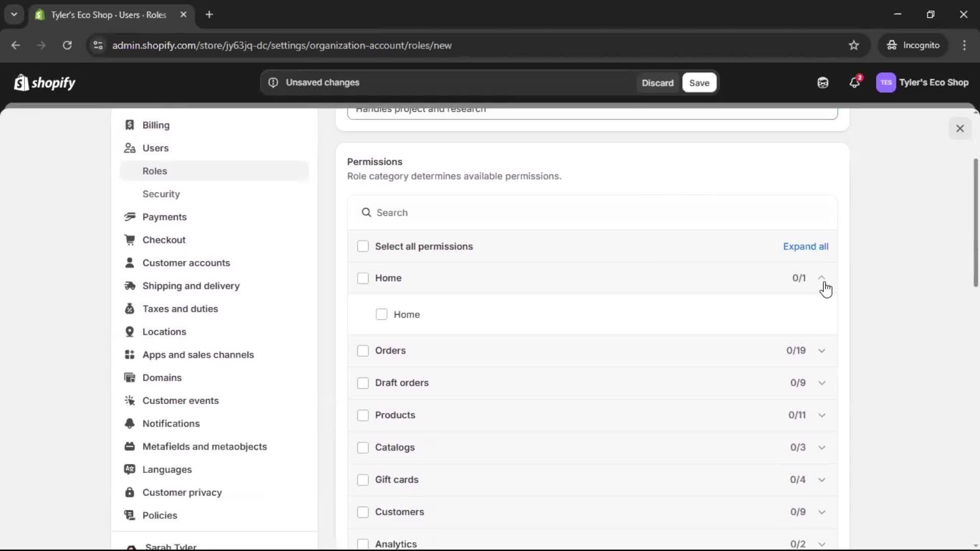Click the Expand all link
This screenshot has height=551, width=980.
805,246
